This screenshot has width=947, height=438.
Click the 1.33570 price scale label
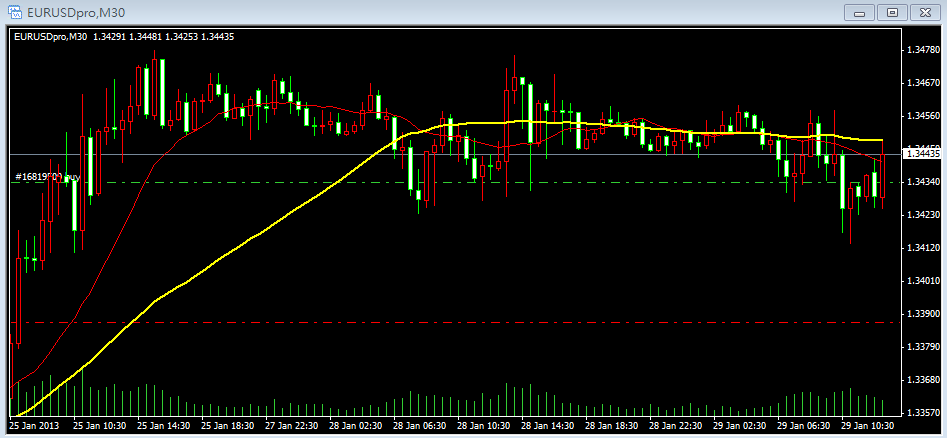922,413
